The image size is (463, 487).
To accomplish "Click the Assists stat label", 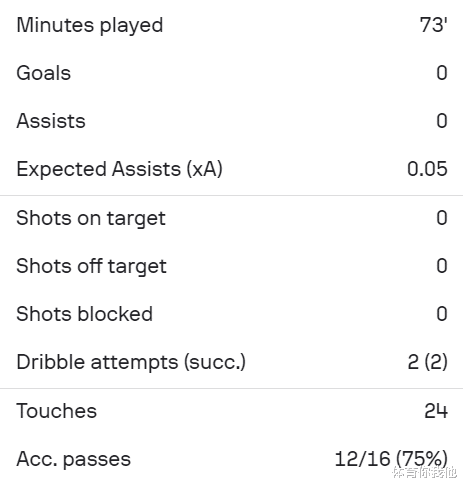I will click(x=51, y=121).
